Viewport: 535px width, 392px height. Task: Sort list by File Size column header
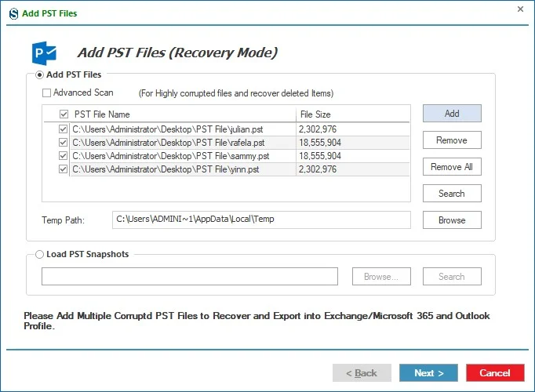pyautogui.click(x=353, y=114)
